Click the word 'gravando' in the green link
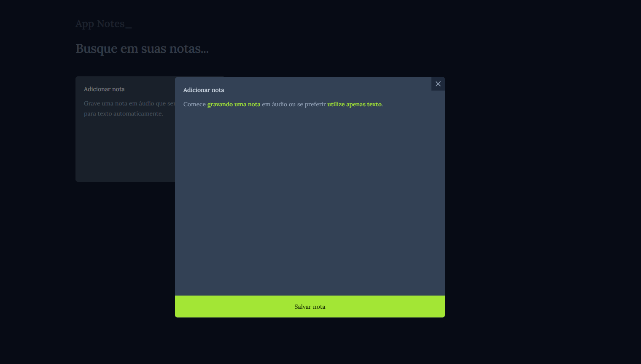This screenshot has width=641, height=364. pyautogui.click(x=220, y=104)
